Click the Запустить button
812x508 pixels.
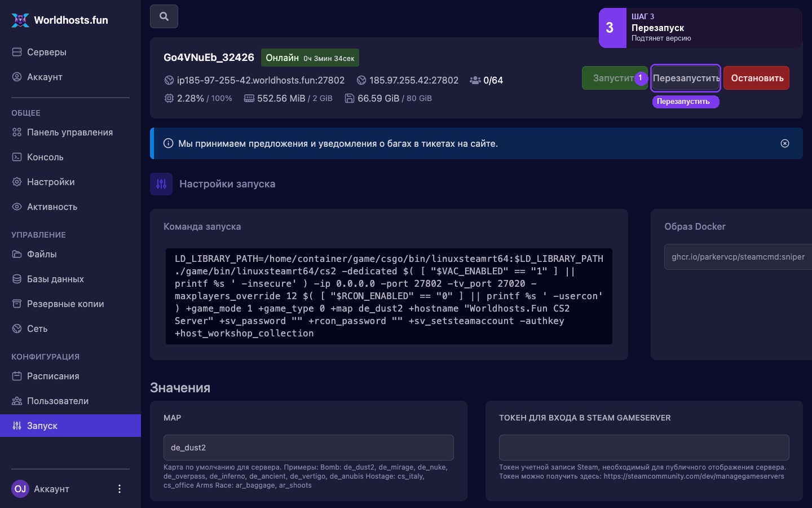[x=615, y=78]
